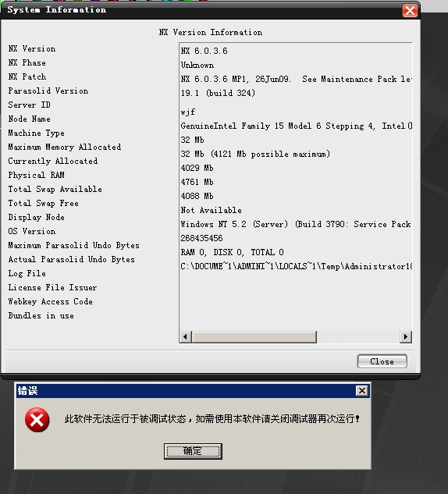Click the 'Parasolid Version' label
Viewport: 448px width, 494px height.
48,91
